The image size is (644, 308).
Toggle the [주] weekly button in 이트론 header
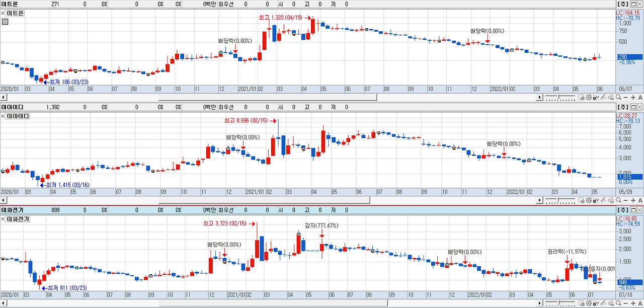point(623,4)
